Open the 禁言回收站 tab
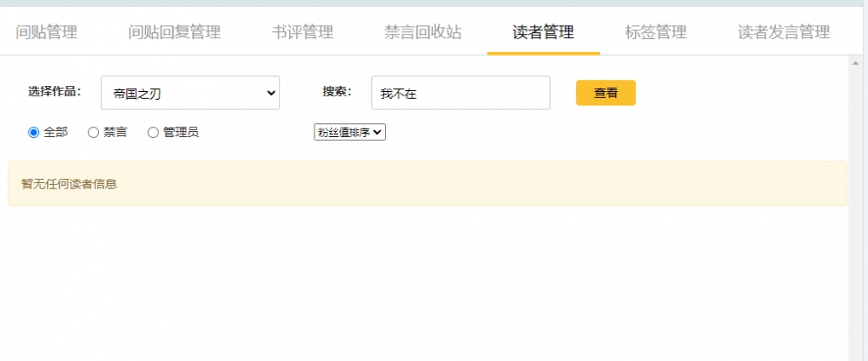 [422, 33]
